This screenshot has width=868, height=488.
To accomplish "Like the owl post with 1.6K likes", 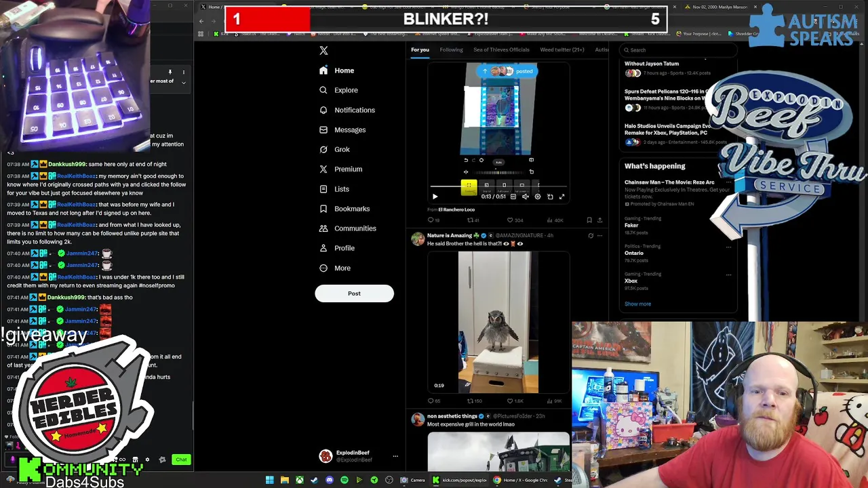I will coord(515,401).
